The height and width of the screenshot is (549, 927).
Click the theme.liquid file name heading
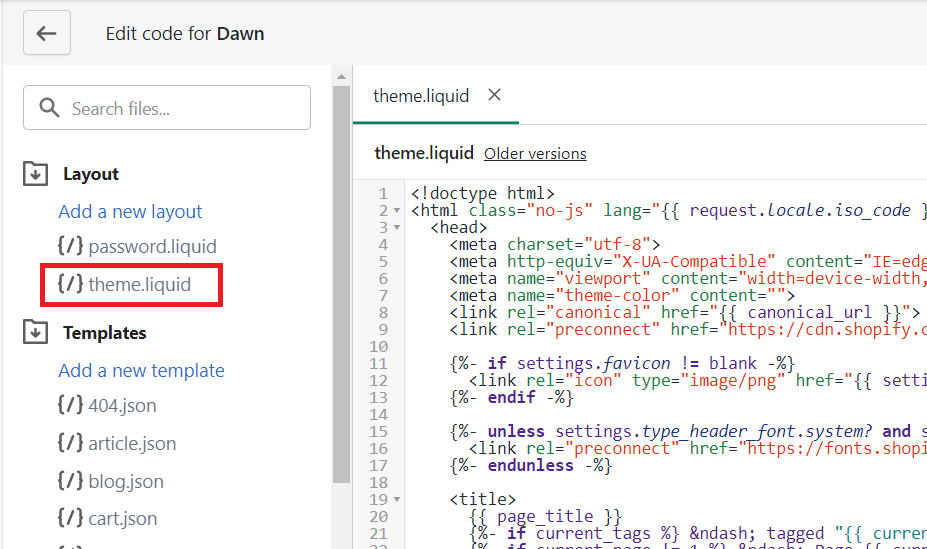click(x=424, y=153)
